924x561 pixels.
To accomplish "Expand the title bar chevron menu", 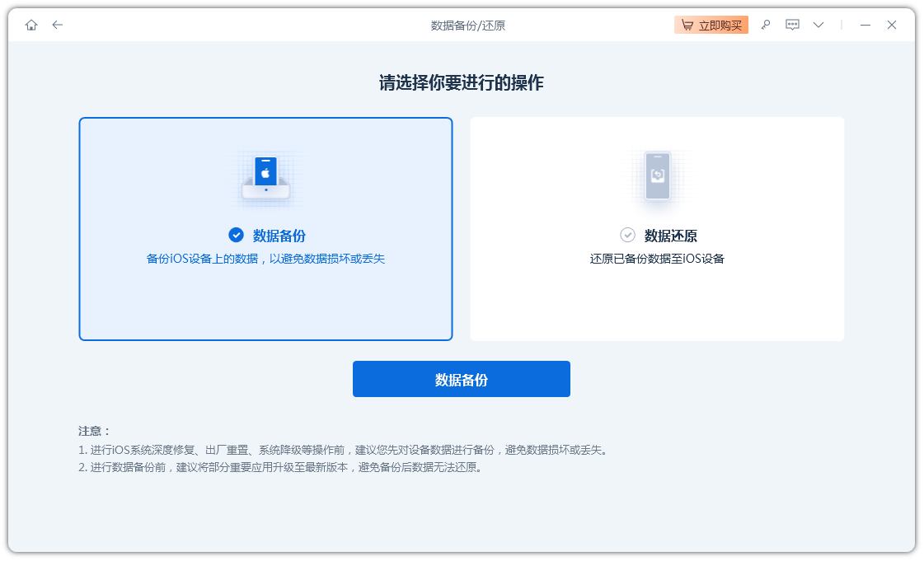I will tap(818, 25).
